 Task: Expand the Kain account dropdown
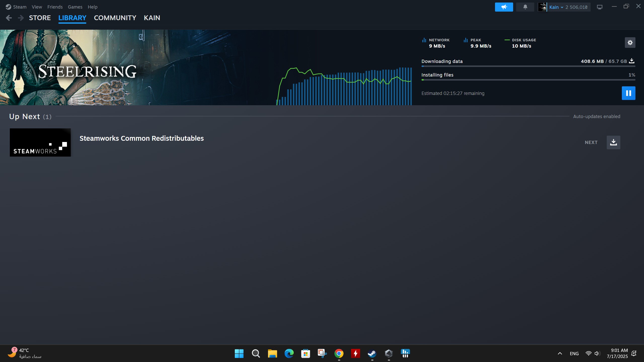(x=556, y=7)
